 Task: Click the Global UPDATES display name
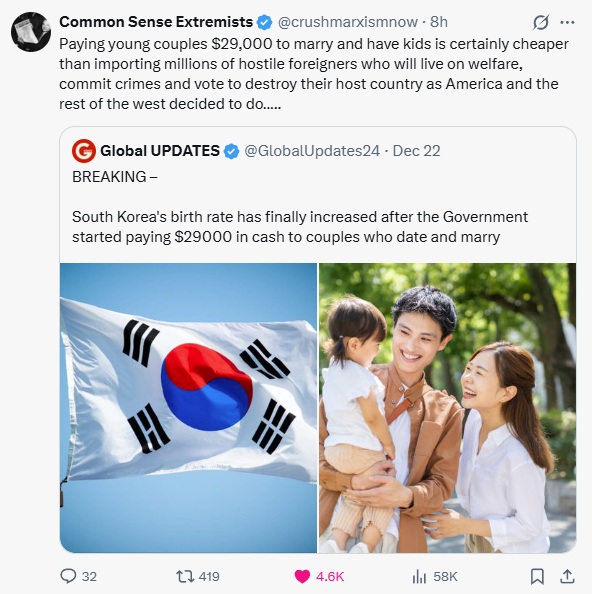(160, 151)
